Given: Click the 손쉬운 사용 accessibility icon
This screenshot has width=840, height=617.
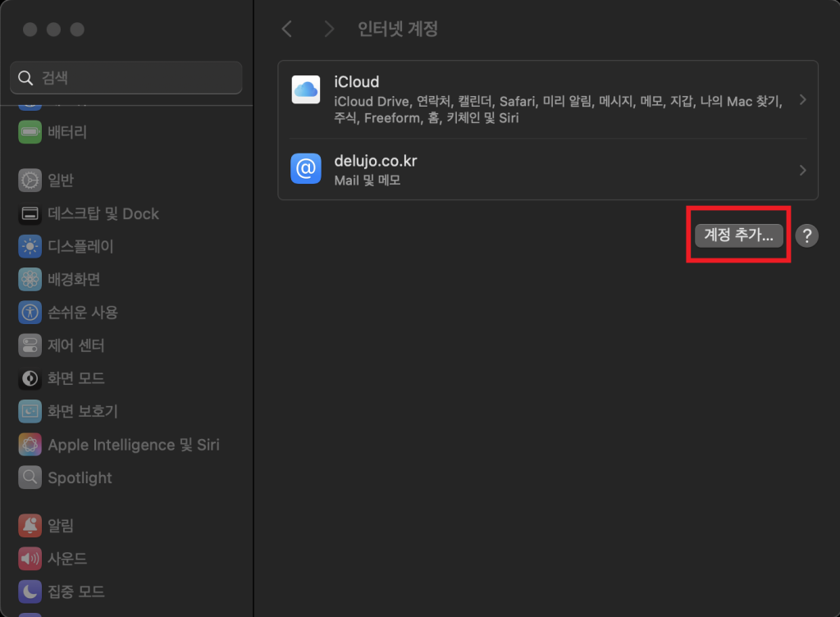Looking at the screenshot, I should point(30,313).
